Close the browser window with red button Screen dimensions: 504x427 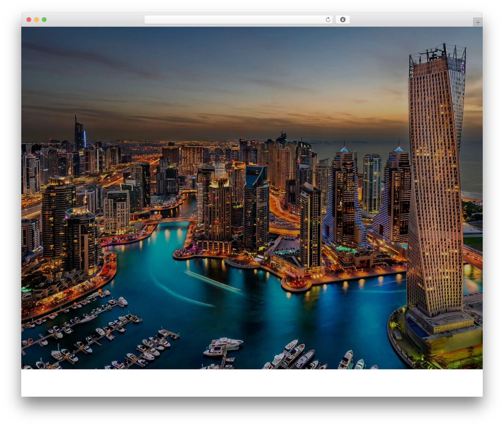click(x=29, y=20)
